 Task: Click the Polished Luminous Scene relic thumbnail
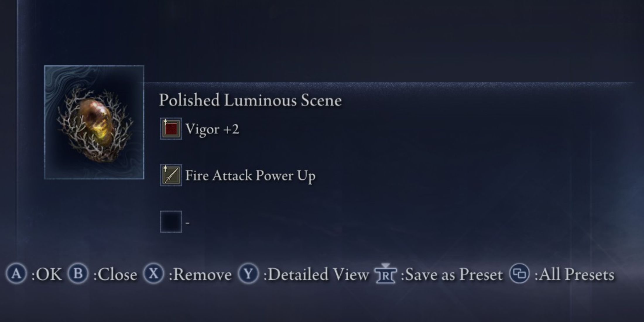[94, 122]
